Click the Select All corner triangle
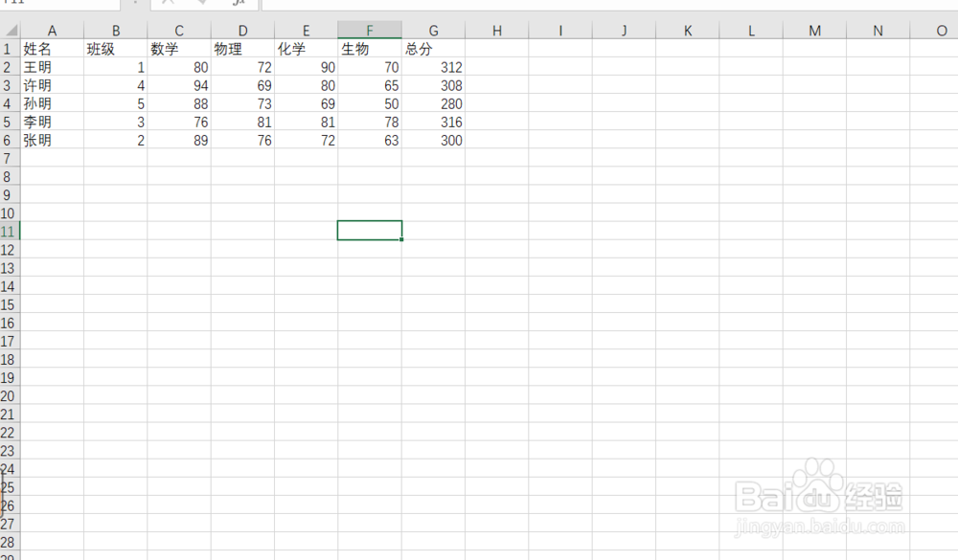 [x=11, y=30]
